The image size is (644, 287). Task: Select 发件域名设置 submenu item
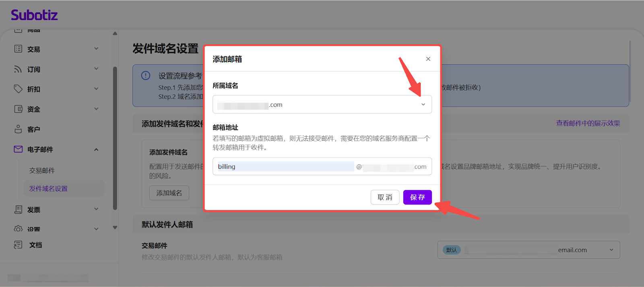coord(48,189)
